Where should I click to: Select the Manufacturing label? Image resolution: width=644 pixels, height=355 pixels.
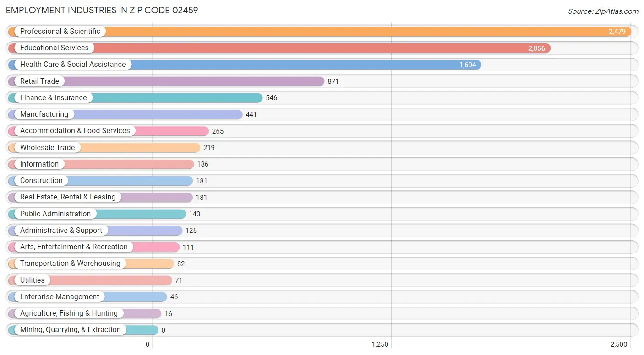(44, 114)
